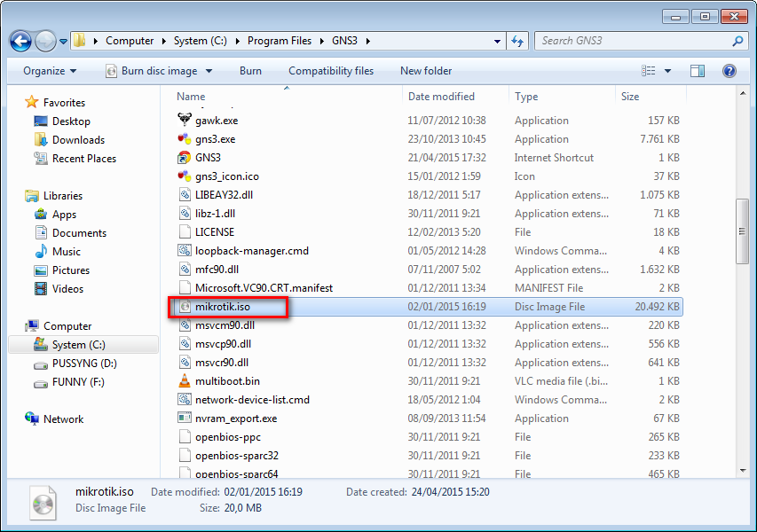Click in the Search GNS3 field

coord(633,41)
